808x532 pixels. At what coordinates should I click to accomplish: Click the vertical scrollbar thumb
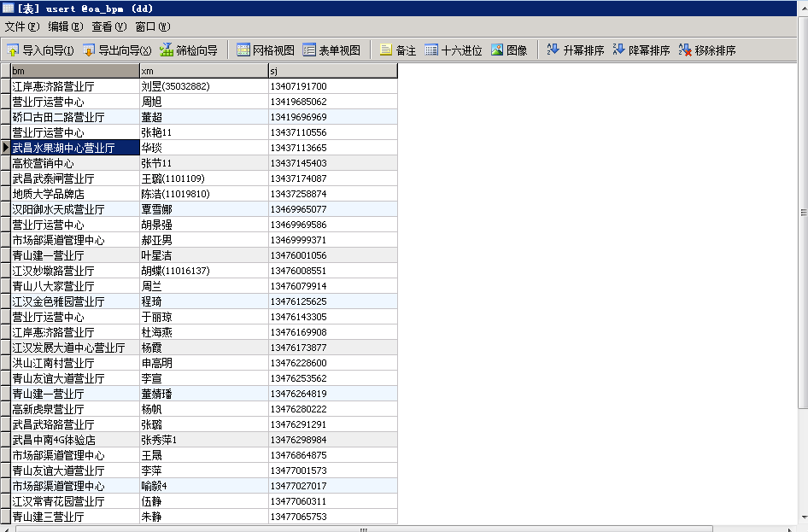coord(803,212)
